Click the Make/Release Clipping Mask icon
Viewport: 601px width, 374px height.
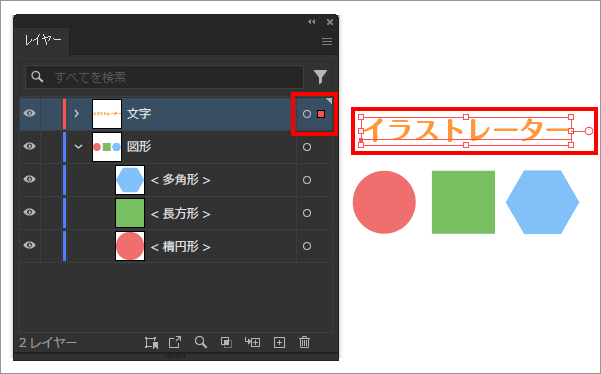(x=226, y=342)
